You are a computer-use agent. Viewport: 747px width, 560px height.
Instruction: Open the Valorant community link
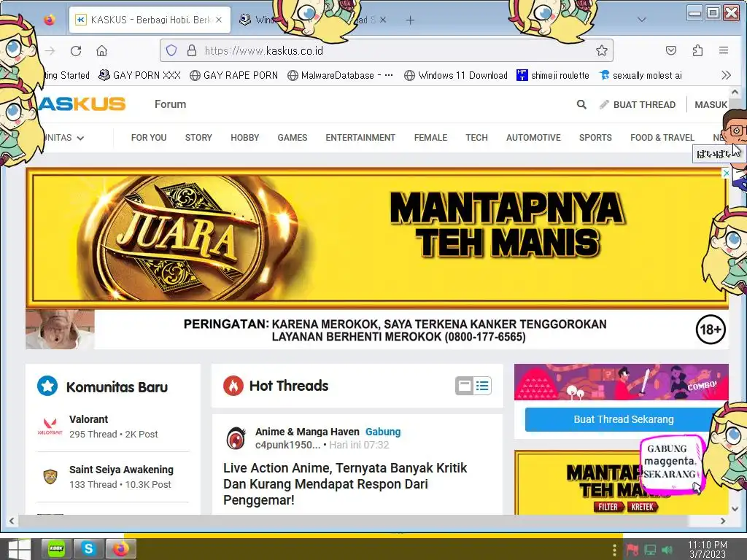point(88,419)
